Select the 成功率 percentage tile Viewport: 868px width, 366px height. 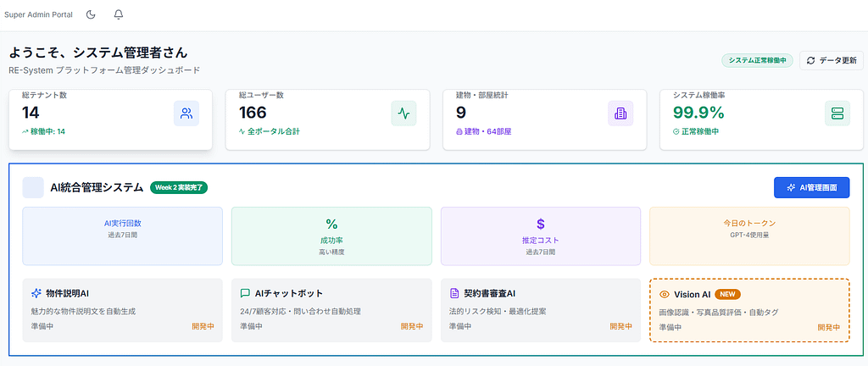tap(331, 236)
